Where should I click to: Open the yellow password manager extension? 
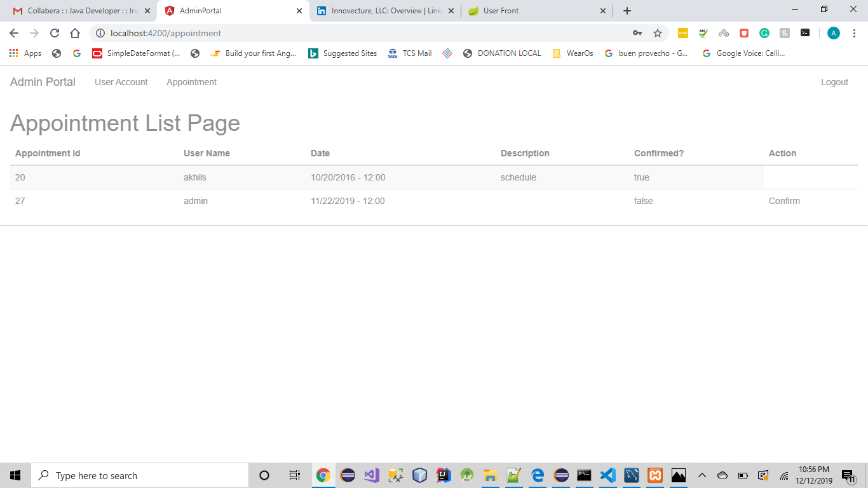coord(683,33)
